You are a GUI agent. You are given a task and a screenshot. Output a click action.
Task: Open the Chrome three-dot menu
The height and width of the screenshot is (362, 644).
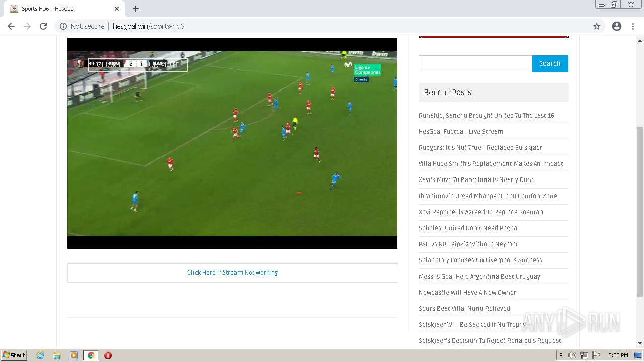(x=634, y=26)
